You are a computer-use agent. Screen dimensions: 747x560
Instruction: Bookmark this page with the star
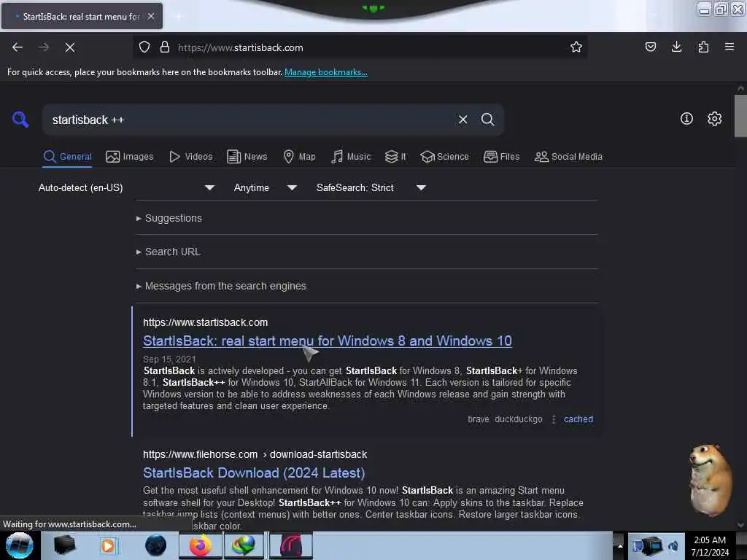point(576,47)
